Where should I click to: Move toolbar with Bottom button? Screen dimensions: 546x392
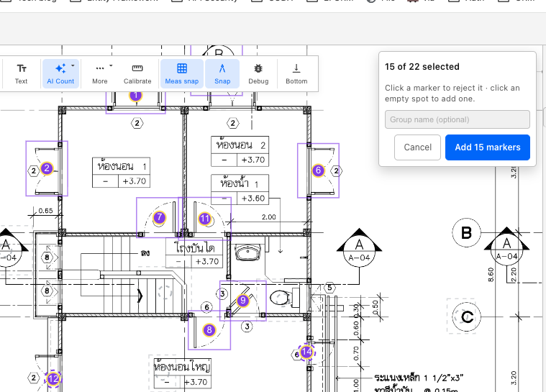(x=296, y=74)
